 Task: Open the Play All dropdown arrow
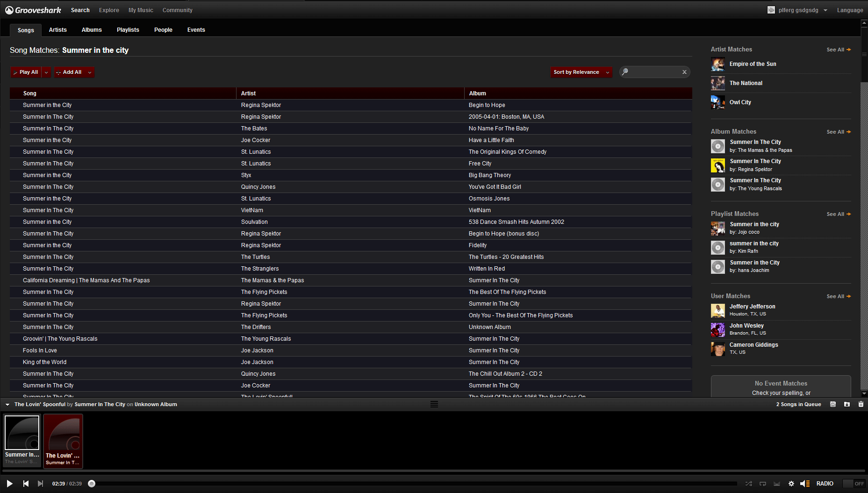click(46, 72)
